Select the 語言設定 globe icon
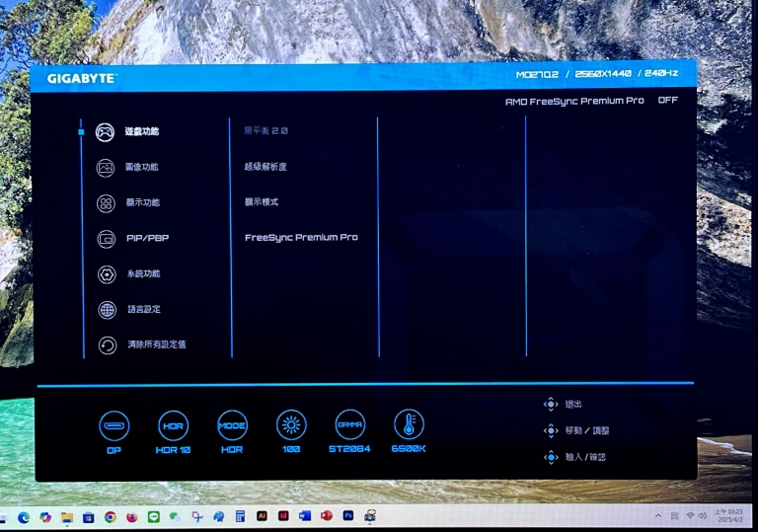 [108, 310]
